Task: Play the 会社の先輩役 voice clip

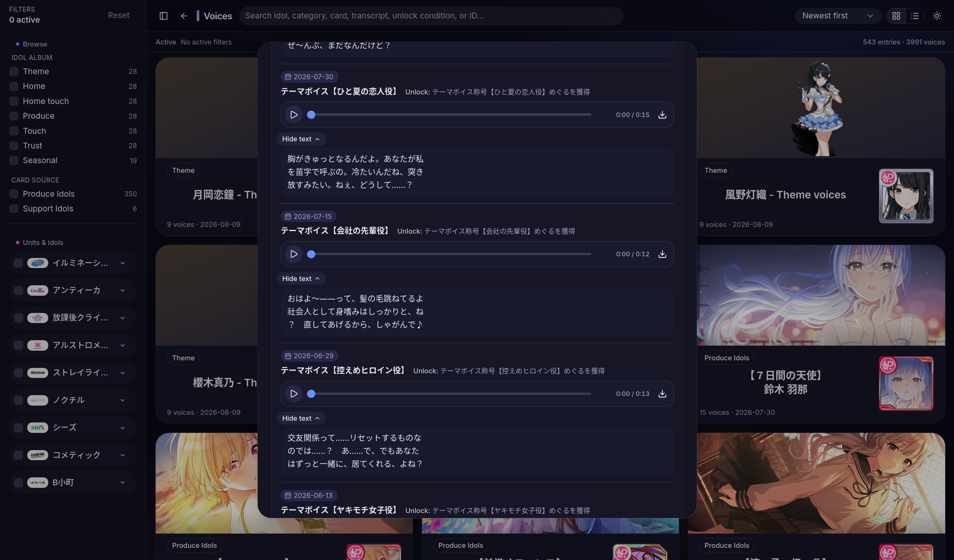Action: click(x=294, y=254)
